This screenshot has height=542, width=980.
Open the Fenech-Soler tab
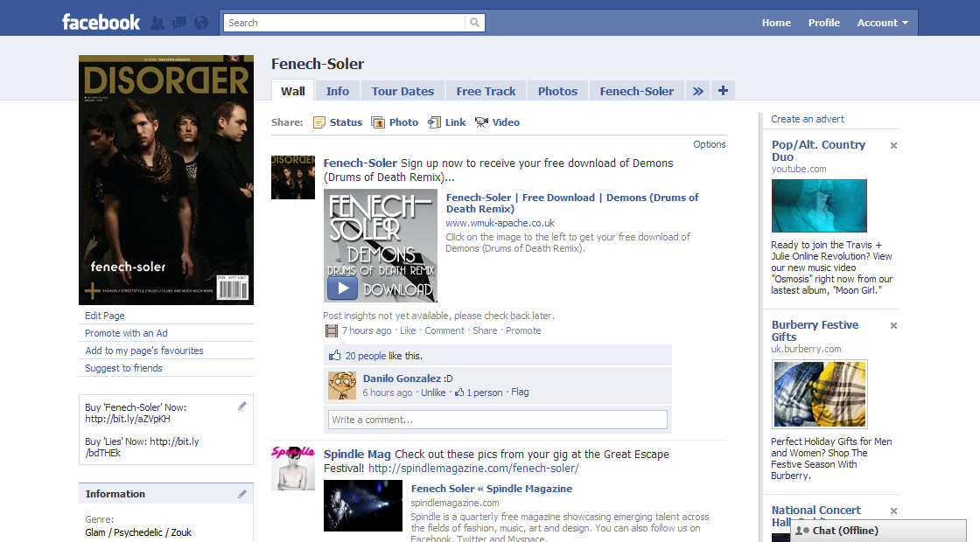pos(637,91)
